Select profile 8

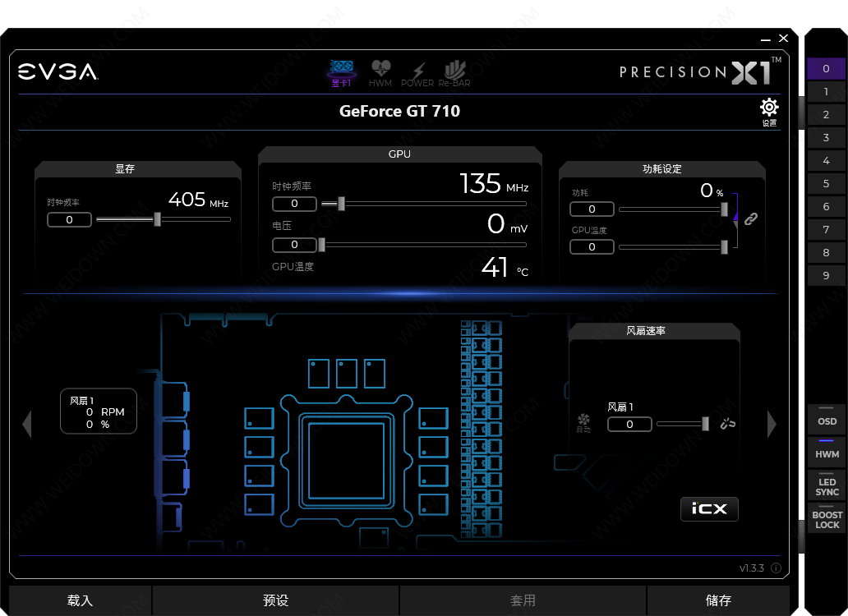[826, 252]
